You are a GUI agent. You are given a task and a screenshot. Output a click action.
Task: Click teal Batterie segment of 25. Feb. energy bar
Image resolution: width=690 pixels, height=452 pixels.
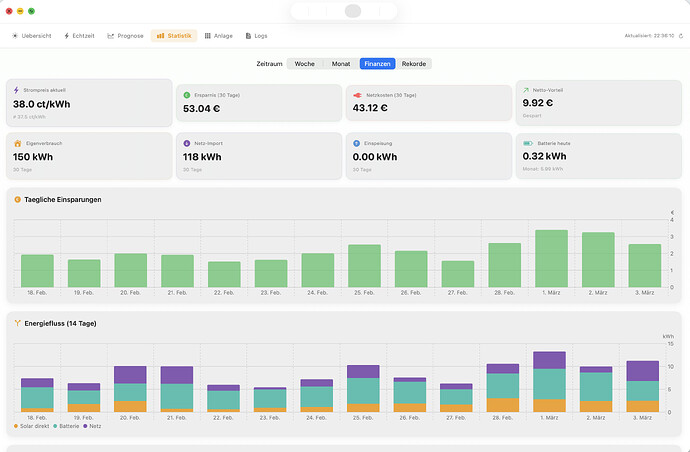click(x=363, y=391)
